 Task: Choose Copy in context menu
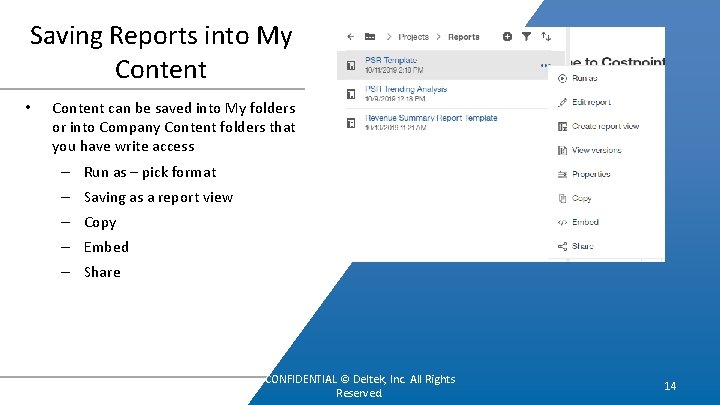tap(581, 198)
